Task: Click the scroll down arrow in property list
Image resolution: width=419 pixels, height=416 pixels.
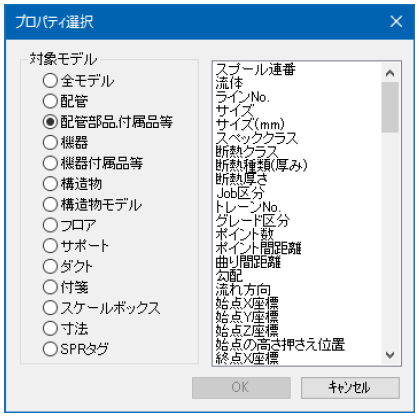Action: pyautogui.click(x=390, y=355)
